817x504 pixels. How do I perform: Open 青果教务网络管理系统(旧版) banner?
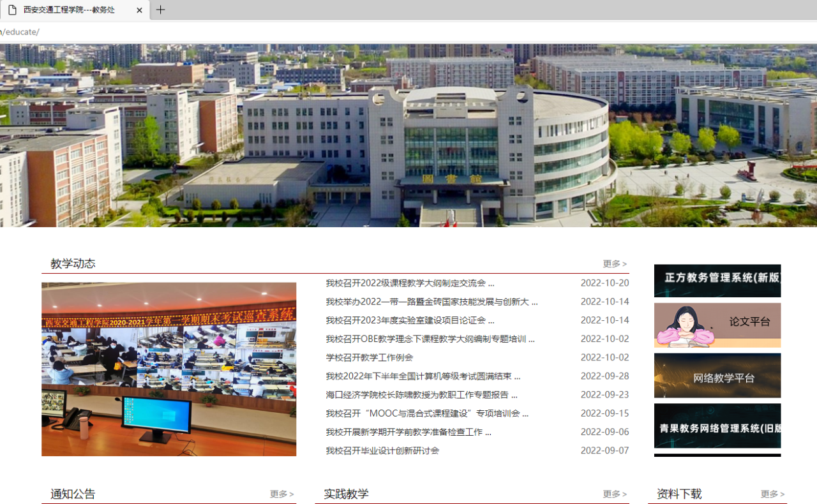717,426
